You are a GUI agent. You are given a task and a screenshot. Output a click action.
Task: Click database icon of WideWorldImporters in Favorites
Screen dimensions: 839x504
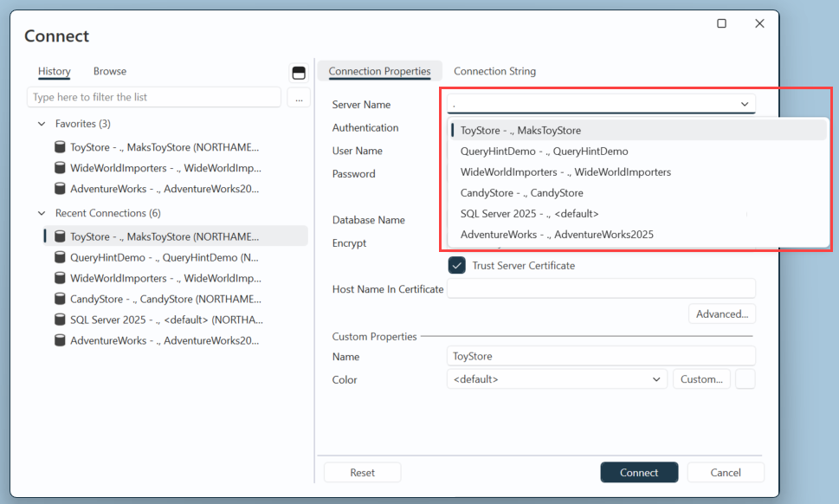[60, 167]
